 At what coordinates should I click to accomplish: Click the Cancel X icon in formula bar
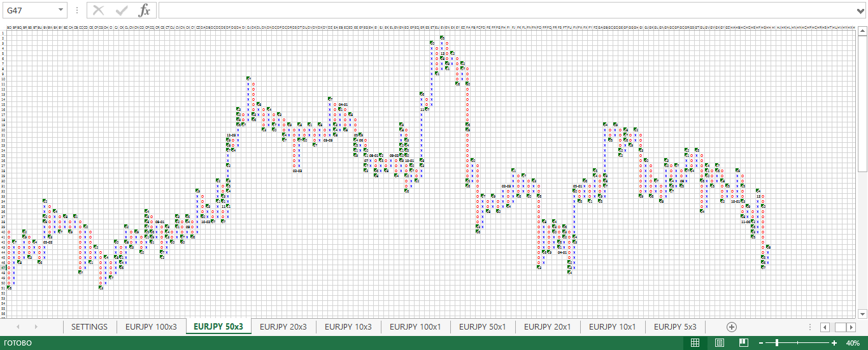click(x=98, y=10)
